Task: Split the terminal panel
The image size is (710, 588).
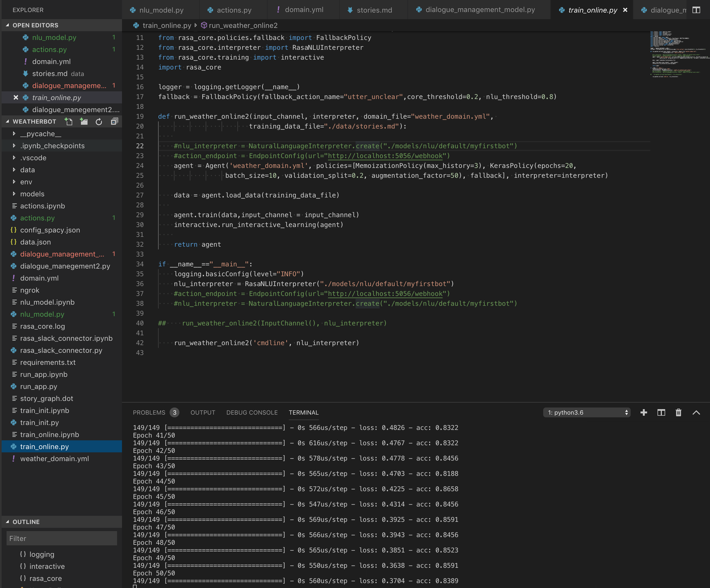Action: (x=661, y=412)
